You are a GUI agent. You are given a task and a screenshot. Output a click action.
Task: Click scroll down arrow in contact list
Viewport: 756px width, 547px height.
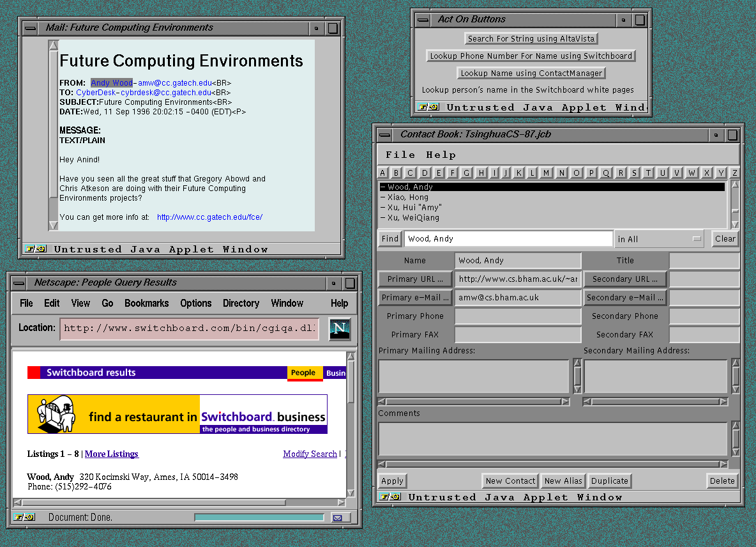click(735, 224)
